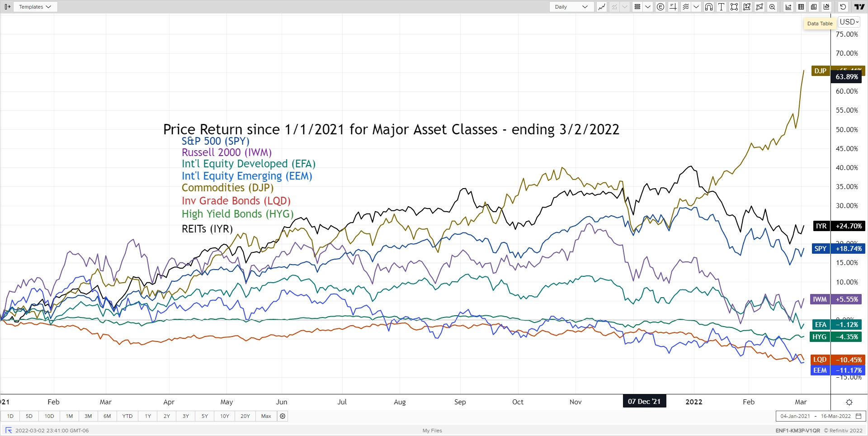Click the Max range button
Viewport: 868px width, 436px height.
(x=266, y=416)
